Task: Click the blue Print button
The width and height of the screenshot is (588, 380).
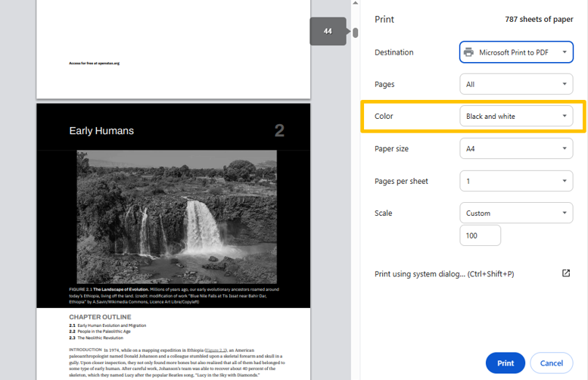Action: [505, 363]
